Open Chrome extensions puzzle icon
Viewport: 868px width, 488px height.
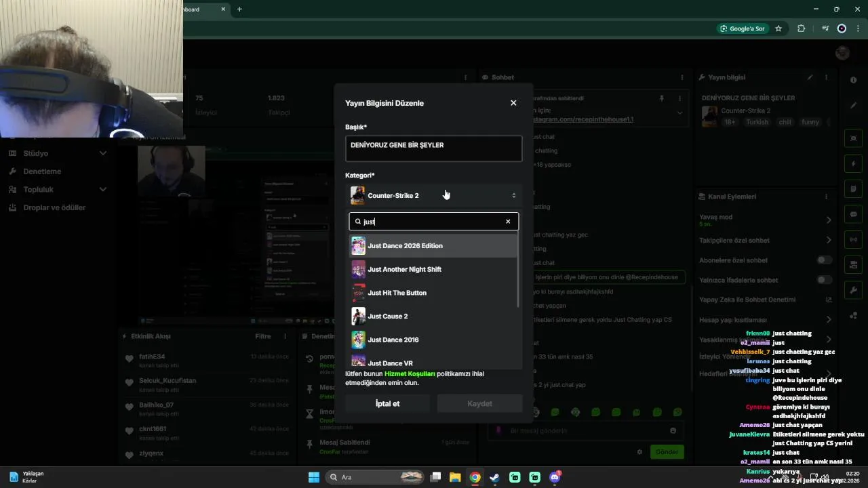(x=801, y=28)
